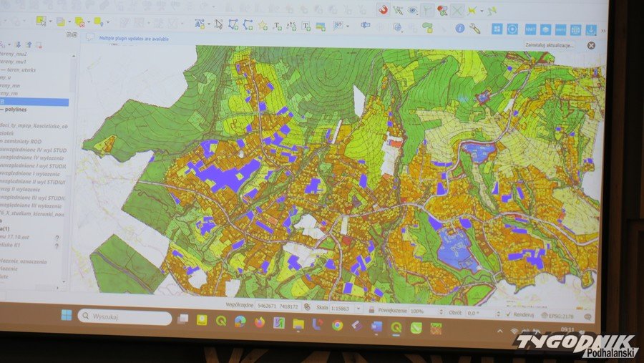Toggle the scale lock padlock icon
This screenshot has width=644, height=363.
click(x=371, y=309)
